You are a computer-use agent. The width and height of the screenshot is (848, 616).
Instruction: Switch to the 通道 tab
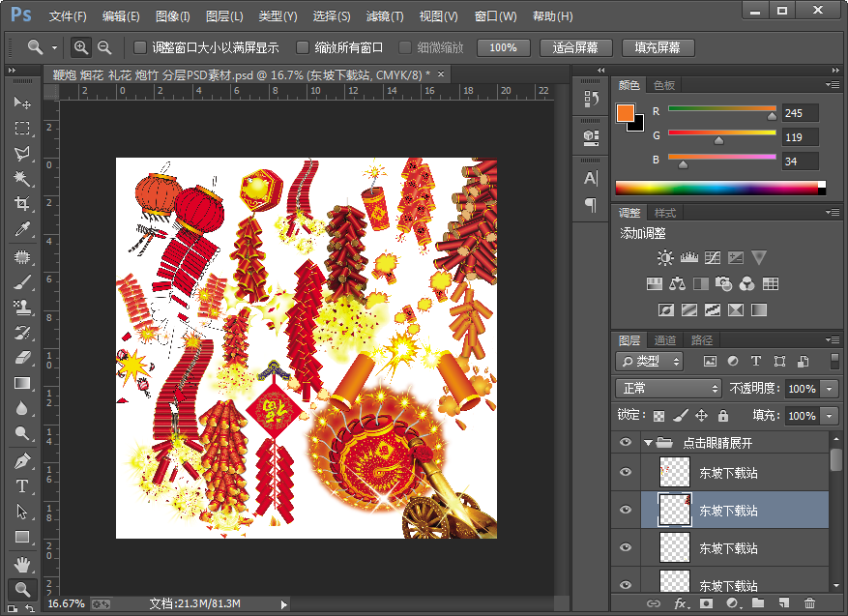665,340
